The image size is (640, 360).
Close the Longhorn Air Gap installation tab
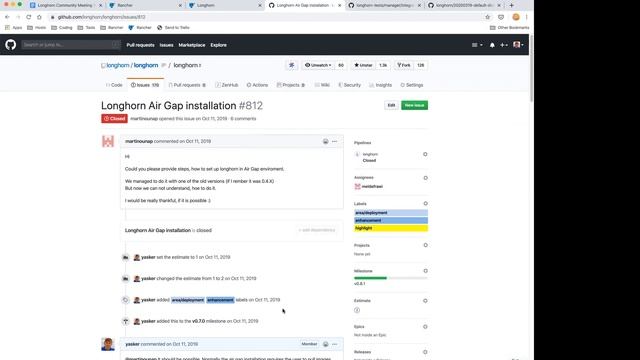[x=340, y=5]
